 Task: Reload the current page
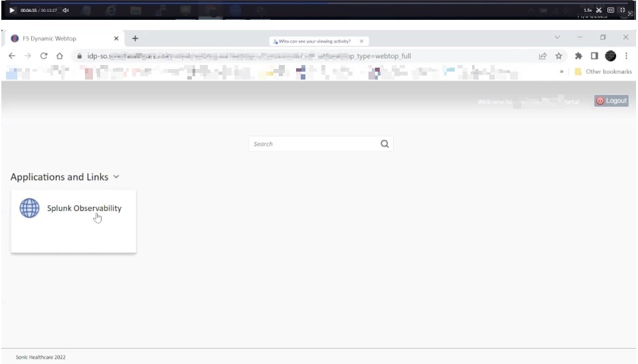(44, 56)
